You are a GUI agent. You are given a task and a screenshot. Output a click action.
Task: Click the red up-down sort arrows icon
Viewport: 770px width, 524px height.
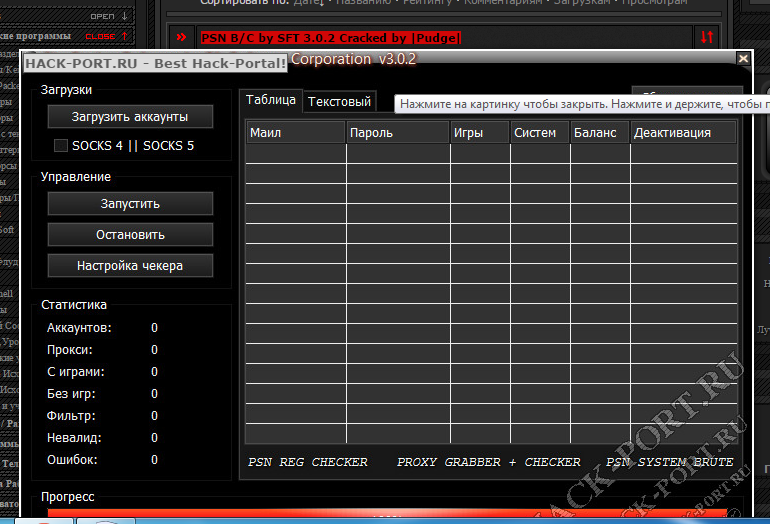[707, 37]
